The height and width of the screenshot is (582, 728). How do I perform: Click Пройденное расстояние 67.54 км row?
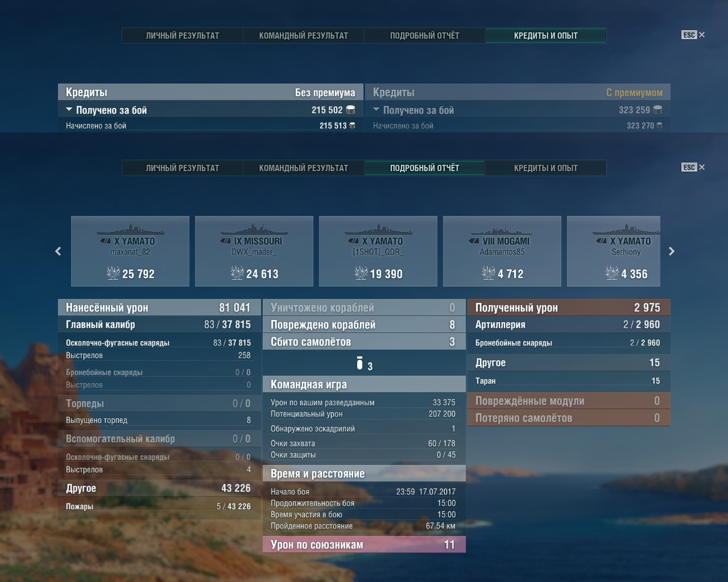point(363,526)
